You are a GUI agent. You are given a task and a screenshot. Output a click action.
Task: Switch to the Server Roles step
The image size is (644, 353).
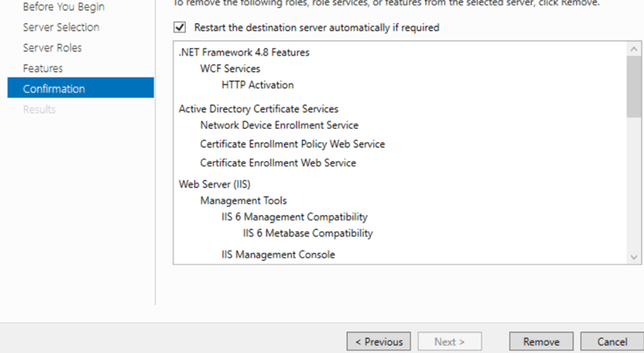(x=52, y=48)
